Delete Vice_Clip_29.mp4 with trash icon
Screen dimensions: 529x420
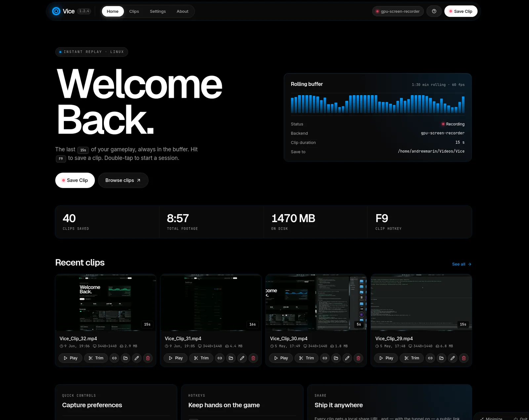[464, 358]
